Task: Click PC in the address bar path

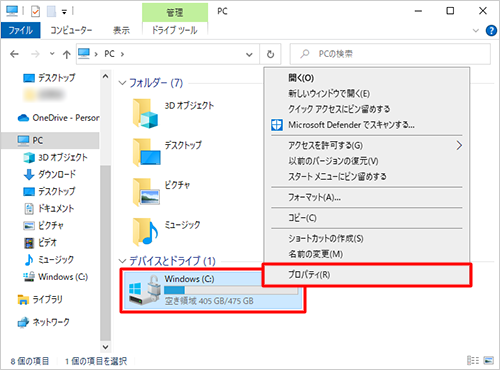Action: [109, 54]
